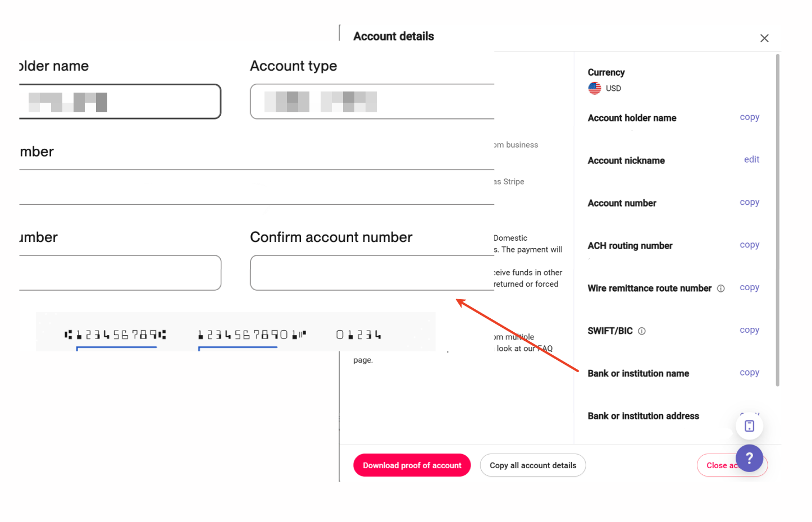812x522 pixels.
Task: Click the account holder name input field
Action: pyautogui.click(x=120, y=102)
